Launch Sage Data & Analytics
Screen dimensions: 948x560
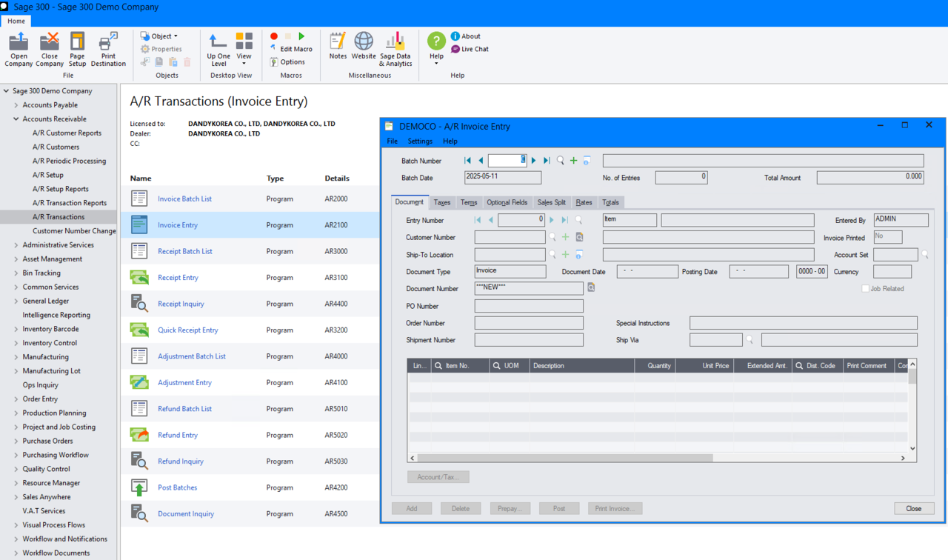(395, 50)
